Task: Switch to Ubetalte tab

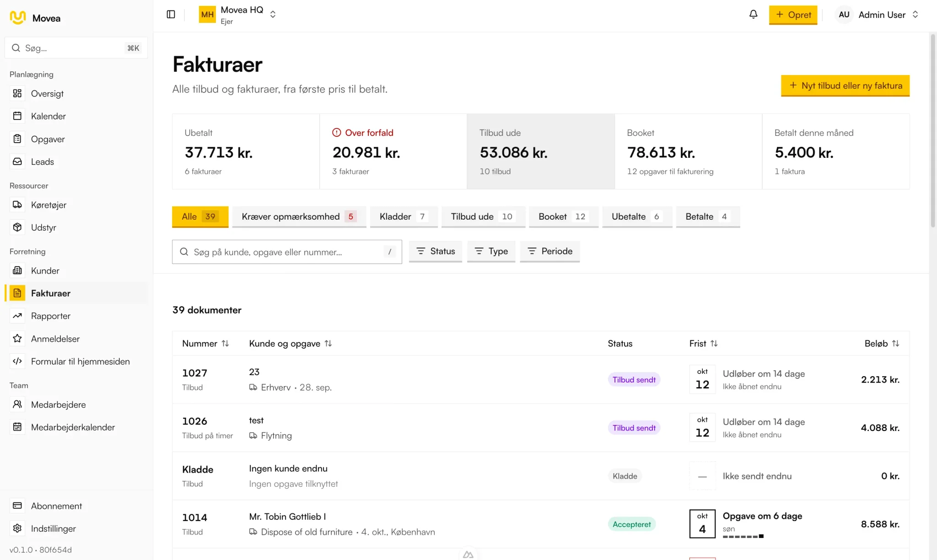Action: 637,217
